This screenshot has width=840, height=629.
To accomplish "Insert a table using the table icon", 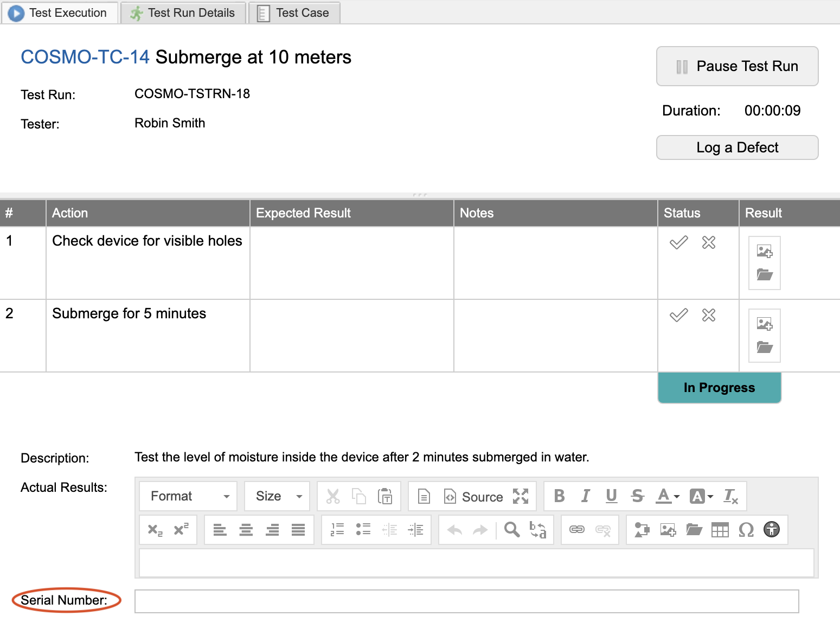I will tap(720, 530).
